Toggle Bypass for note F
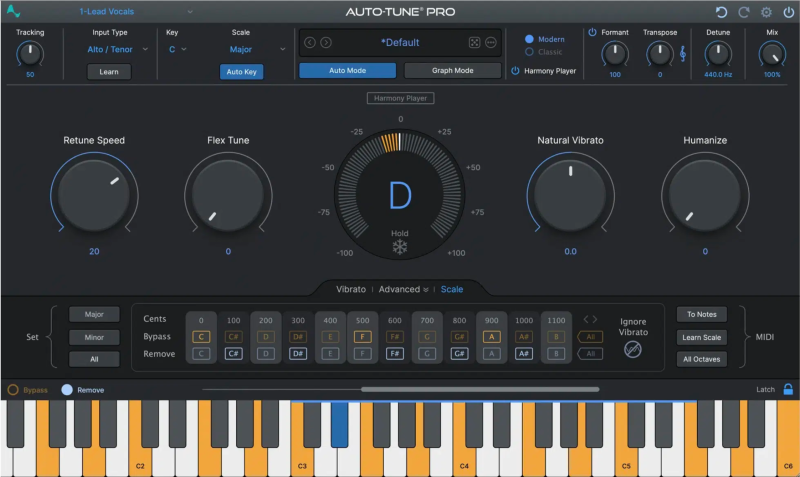 coord(362,337)
